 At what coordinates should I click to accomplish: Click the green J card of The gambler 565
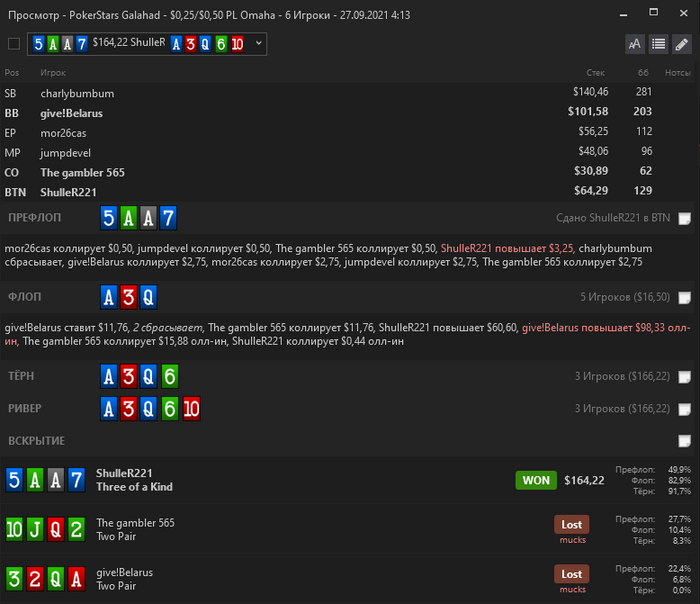[x=35, y=529]
